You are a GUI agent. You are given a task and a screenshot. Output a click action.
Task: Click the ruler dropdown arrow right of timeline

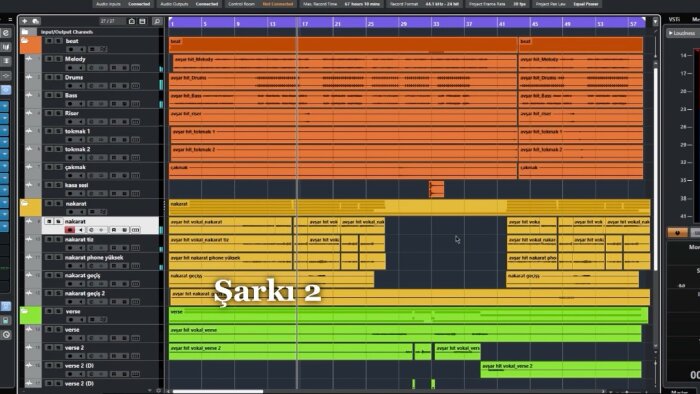tap(655, 21)
